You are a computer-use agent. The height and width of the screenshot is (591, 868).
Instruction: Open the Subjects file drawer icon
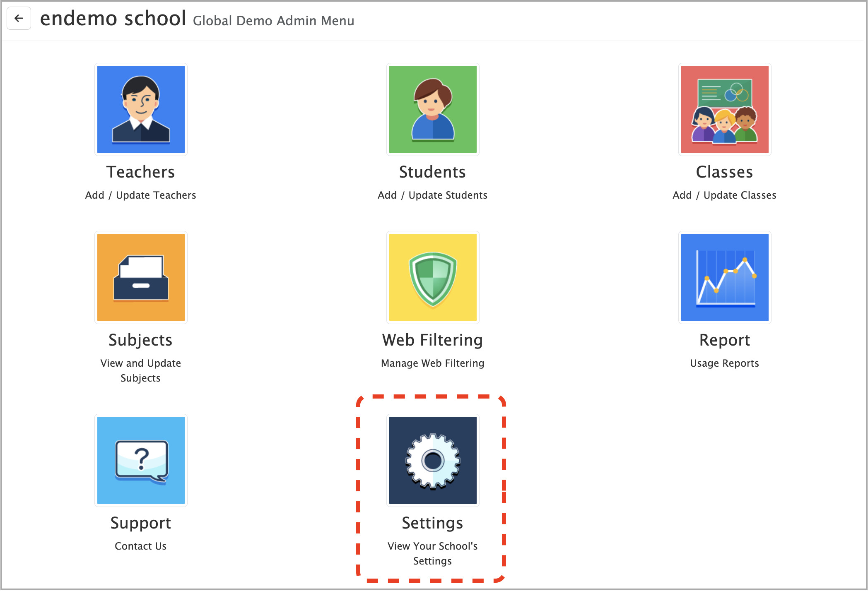click(x=141, y=277)
